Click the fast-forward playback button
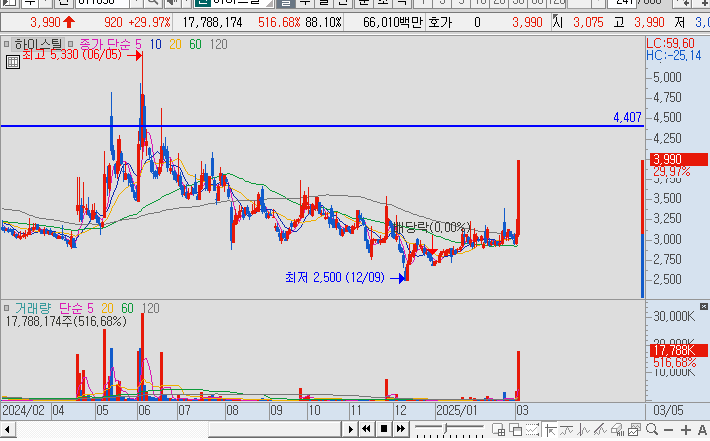The image size is (710, 441). click(400, 428)
